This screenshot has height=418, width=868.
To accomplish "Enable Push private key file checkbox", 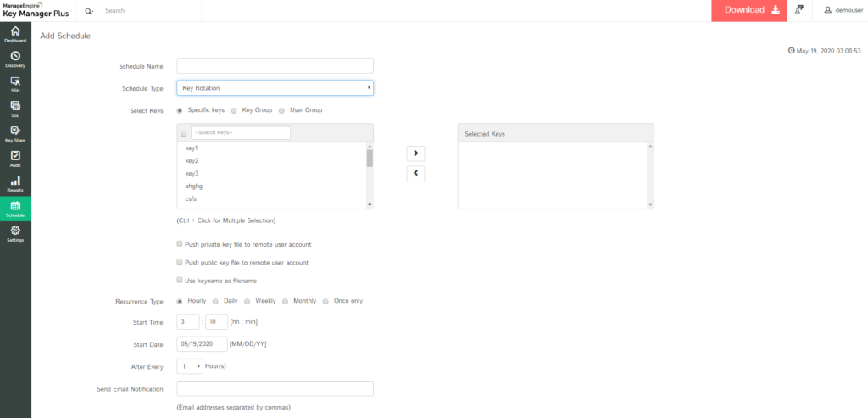I will (x=180, y=244).
